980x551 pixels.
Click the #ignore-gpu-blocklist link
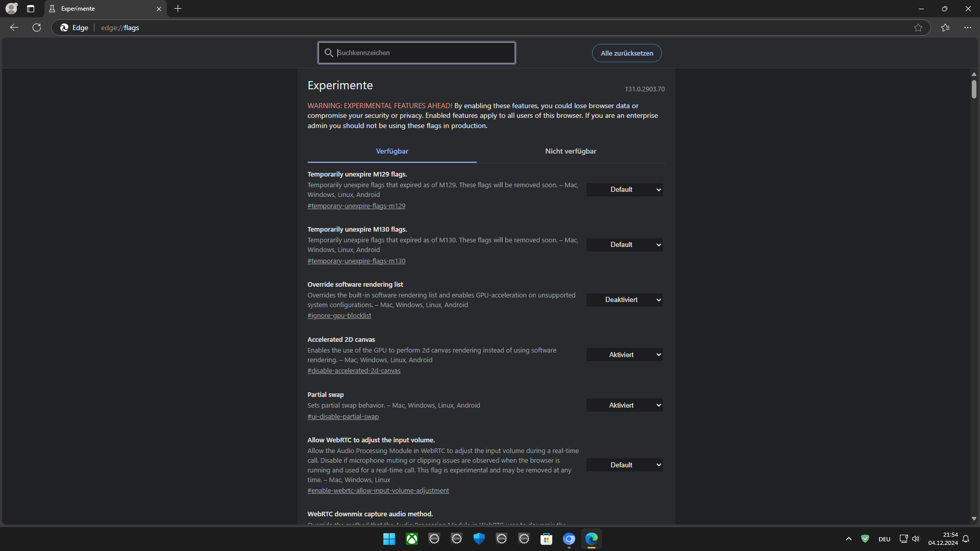(x=339, y=315)
